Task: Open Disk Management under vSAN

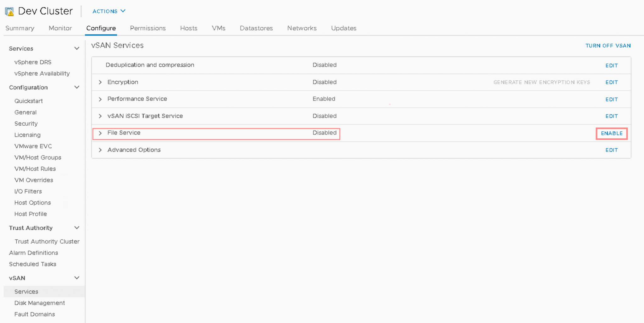Action: [x=40, y=303]
